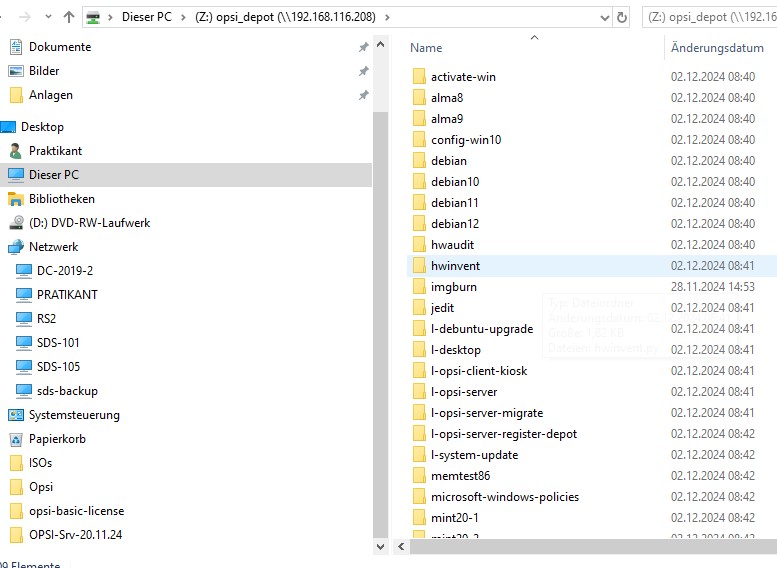The image size is (777, 568).
Task: Sort files by Name column header
Action: click(x=426, y=48)
